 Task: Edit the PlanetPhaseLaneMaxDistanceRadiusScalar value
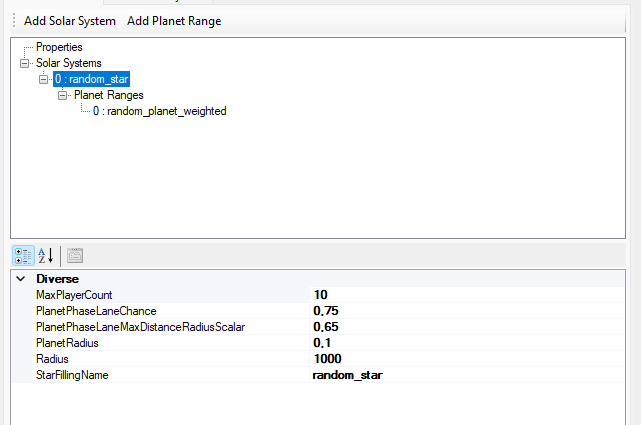tap(467, 327)
